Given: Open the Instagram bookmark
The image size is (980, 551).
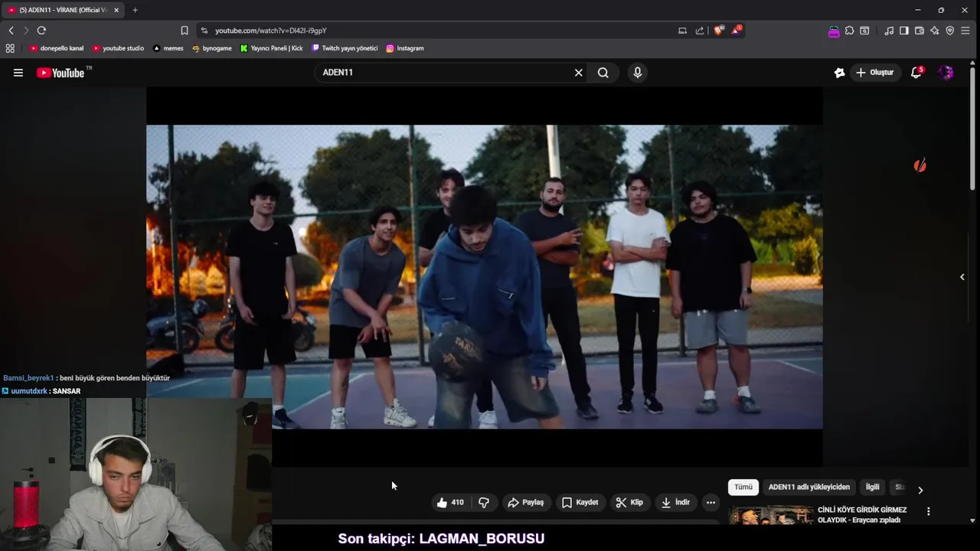Looking at the screenshot, I should pos(405,48).
